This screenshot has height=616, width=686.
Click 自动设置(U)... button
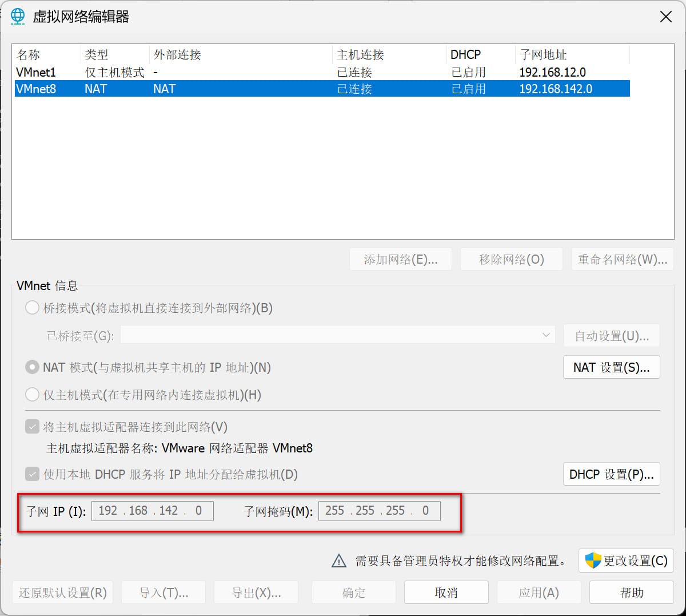click(612, 336)
